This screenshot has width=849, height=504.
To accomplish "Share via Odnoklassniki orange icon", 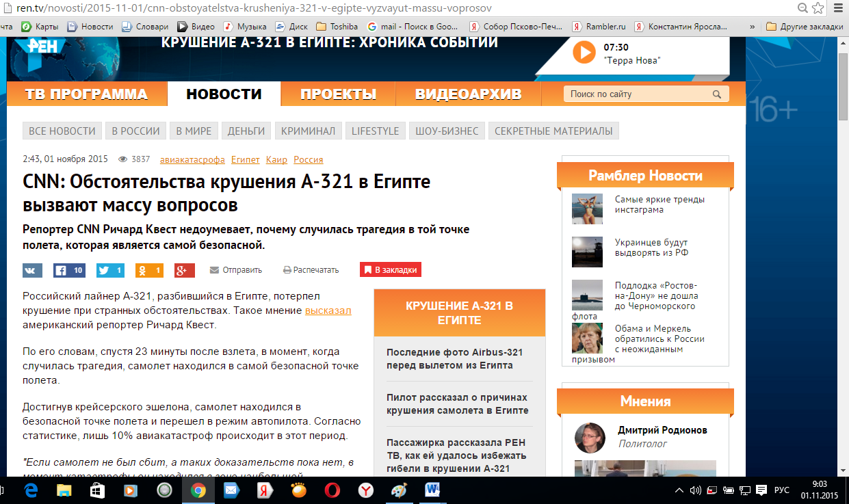I will [149, 270].
